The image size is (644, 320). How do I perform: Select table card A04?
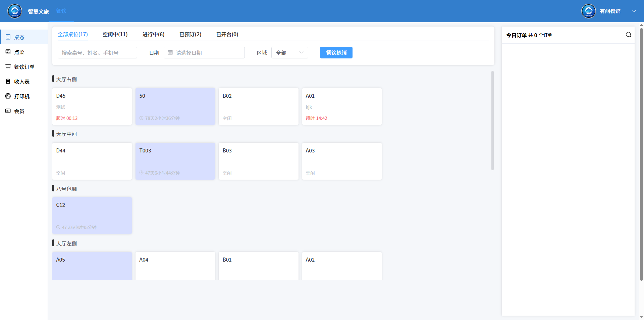click(175, 266)
